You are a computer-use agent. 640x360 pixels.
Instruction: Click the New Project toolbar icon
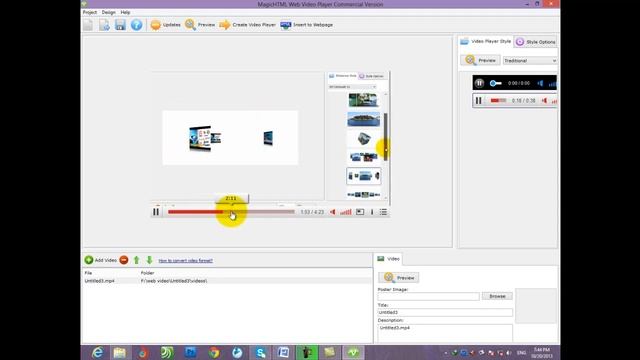88,25
